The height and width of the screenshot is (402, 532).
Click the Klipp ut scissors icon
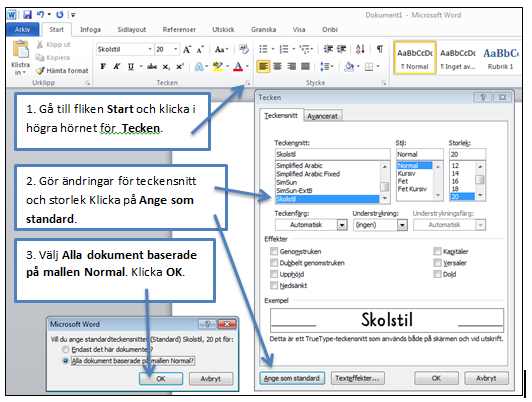point(40,44)
